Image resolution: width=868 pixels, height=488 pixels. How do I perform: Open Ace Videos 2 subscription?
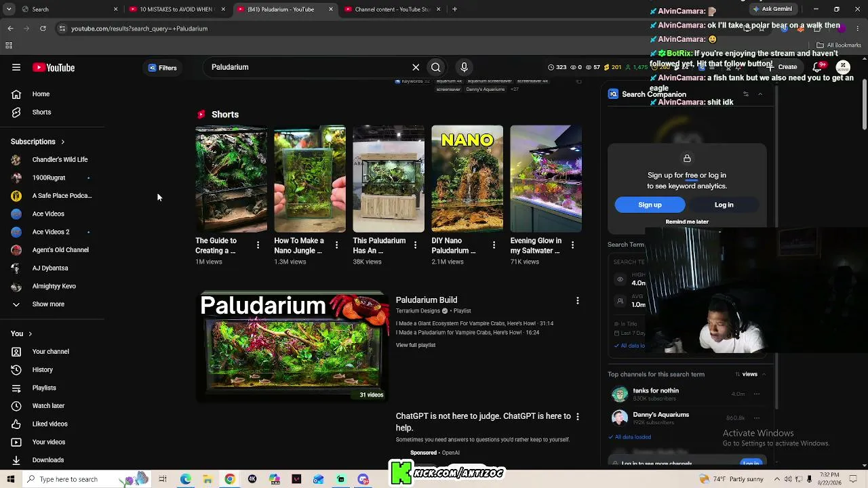pos(52,232)
